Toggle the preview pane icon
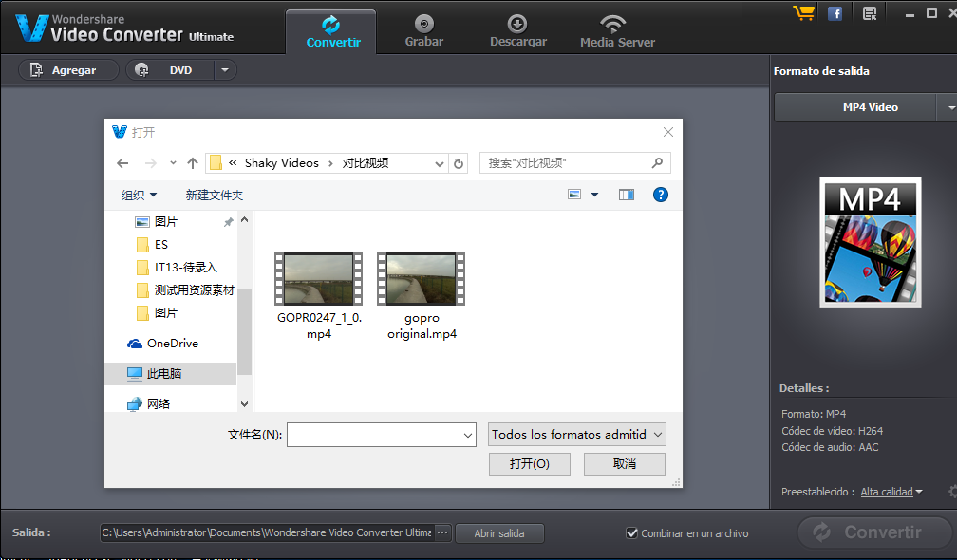The height and width of the screenshot is (560, 957). coord(627,195)
